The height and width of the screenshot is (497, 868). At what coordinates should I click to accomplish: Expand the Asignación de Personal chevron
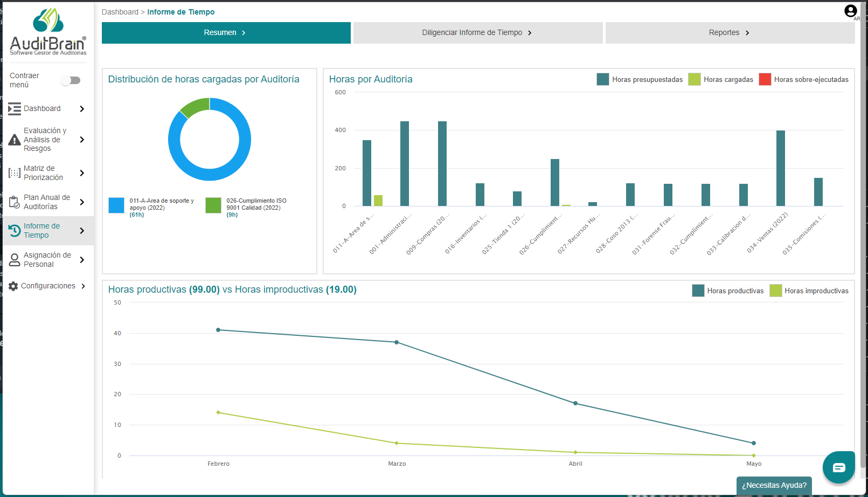pos(82,259)
